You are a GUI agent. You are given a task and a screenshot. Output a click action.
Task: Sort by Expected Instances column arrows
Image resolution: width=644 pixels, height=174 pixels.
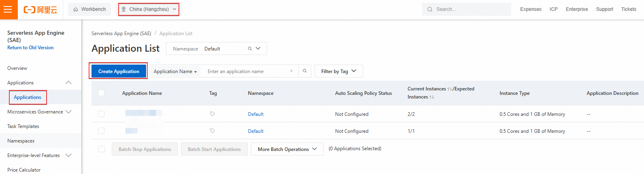(x=431, y=97)
